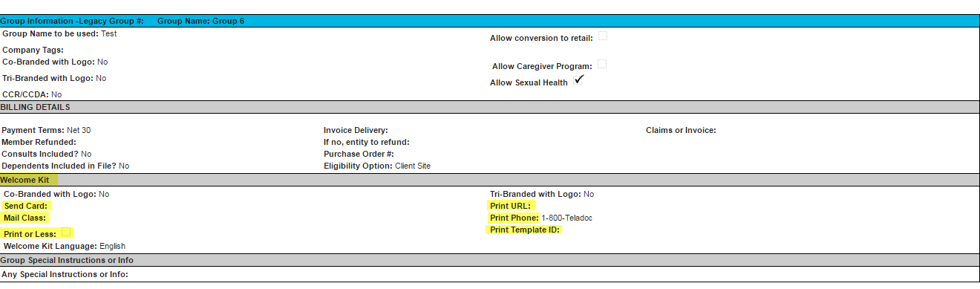Image resolution: width=980 pixels, height=289 pixels.
Task: Select the Group Special Instructions or Info header
Action: coord(490,260)
